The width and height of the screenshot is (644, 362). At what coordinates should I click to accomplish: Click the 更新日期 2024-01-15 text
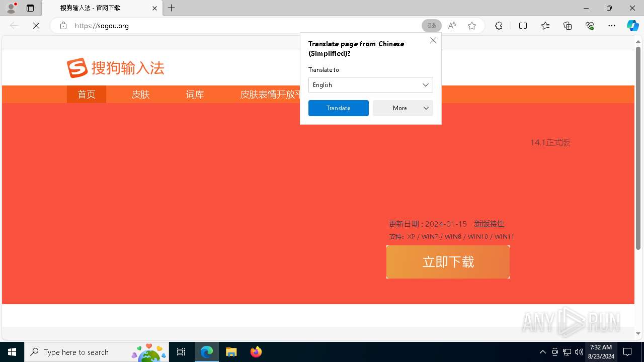(428, 224)
